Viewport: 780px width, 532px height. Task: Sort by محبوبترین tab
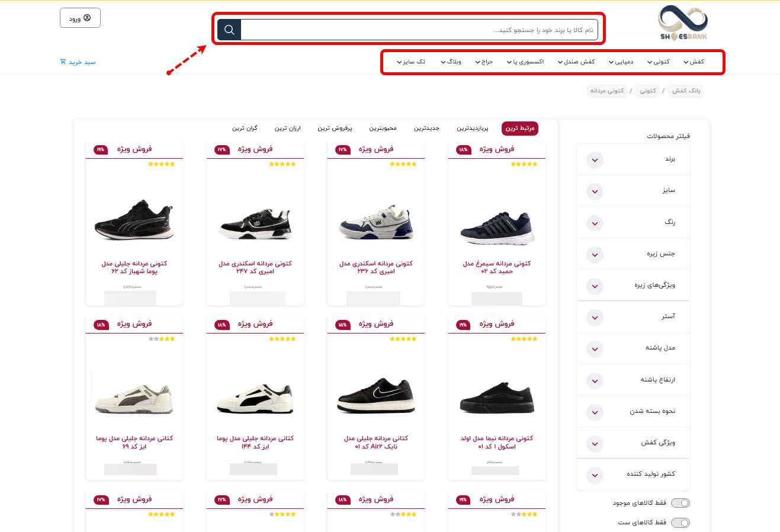pyautogui.click(x=383, y=128)
